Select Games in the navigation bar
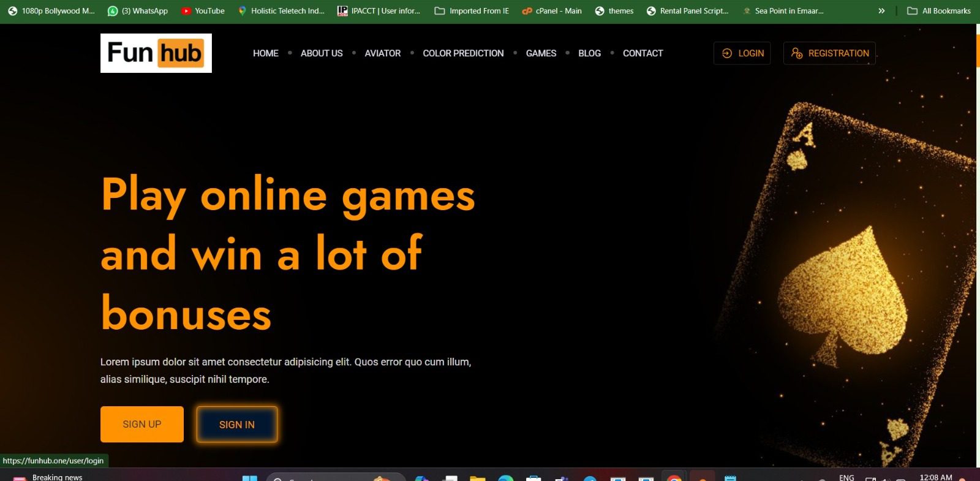Screen dimensions: 980x481 [541, 53]
